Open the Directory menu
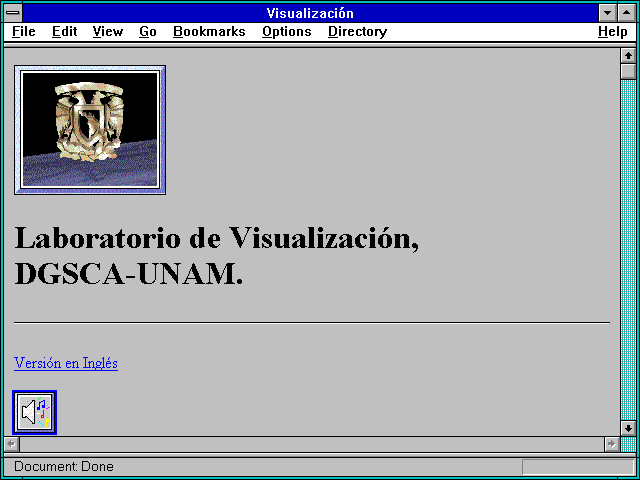640x480 pixels. [358, 32]
